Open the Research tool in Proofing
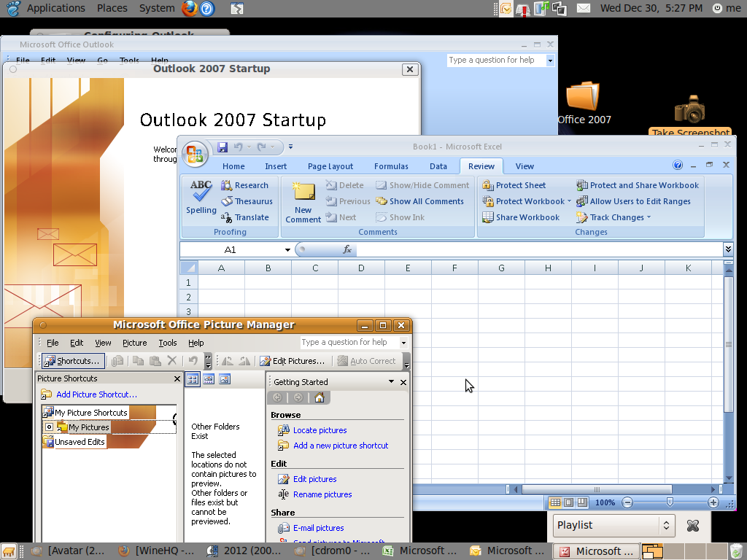The image size is (747, 560). click(245, 185)
